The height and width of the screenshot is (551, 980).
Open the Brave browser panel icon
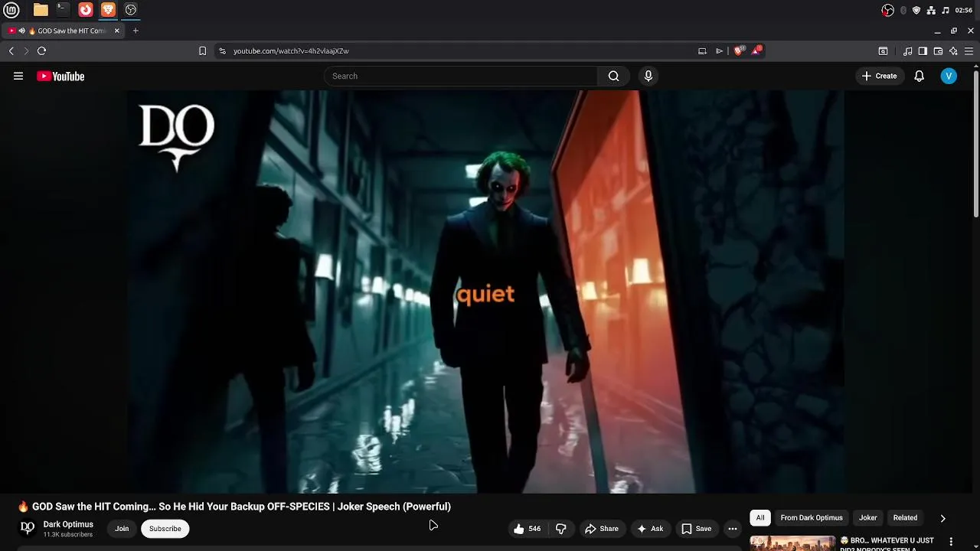click(108, 10)
